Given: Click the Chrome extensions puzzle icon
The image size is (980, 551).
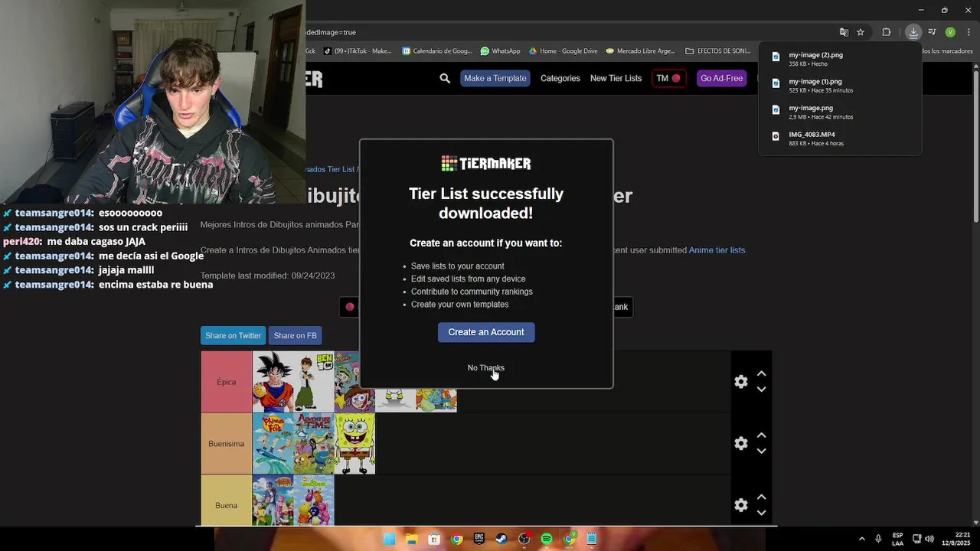Looking at the screenshot, I should 887,32.
